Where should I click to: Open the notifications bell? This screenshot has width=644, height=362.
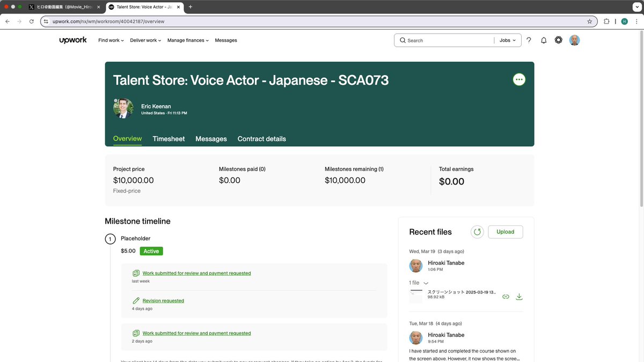point(544,40)
